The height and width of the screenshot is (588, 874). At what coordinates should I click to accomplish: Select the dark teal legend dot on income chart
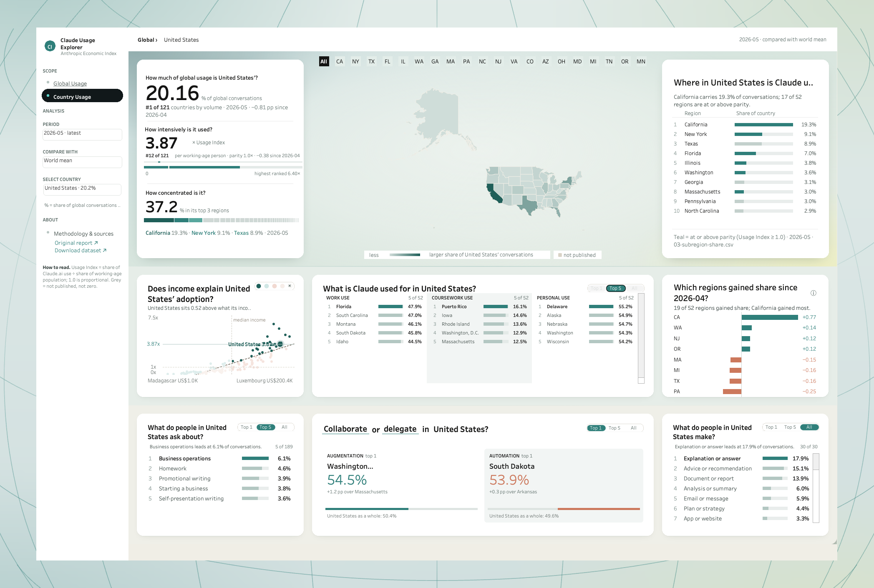(259, 286)
